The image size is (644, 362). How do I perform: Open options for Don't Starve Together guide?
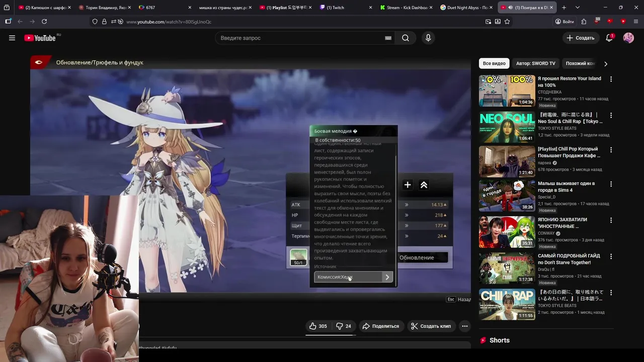611,256
